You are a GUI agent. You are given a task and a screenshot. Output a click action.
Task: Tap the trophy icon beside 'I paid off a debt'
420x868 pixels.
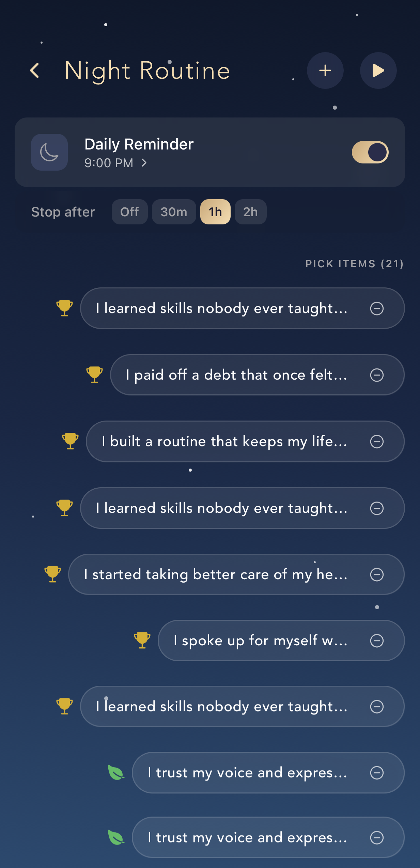[x=94, y=374]
